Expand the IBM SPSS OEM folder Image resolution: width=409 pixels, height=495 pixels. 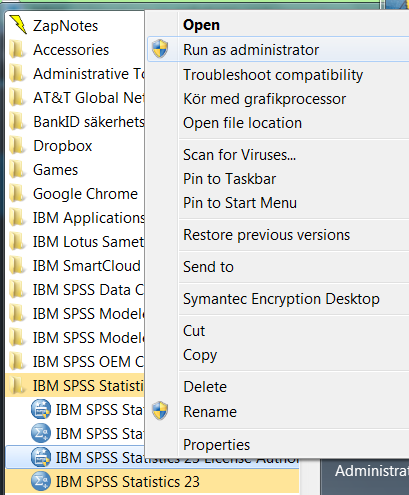pos(75,362)
